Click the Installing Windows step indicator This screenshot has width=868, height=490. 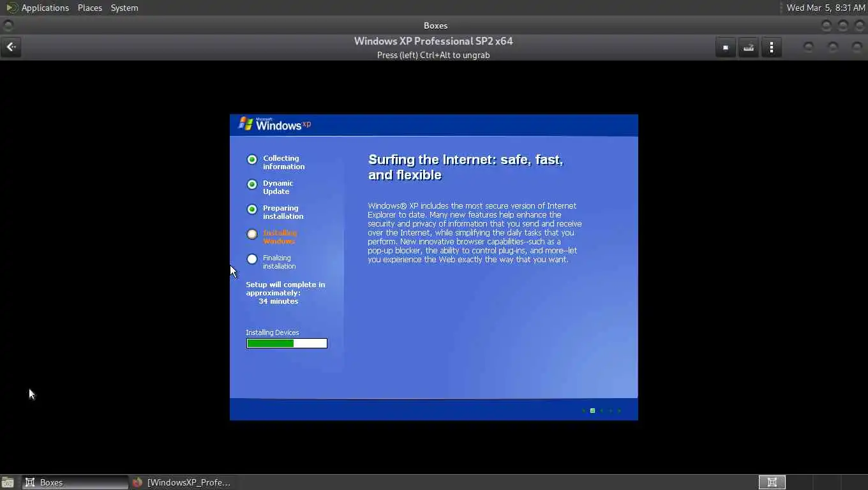[x=252, y=234]
